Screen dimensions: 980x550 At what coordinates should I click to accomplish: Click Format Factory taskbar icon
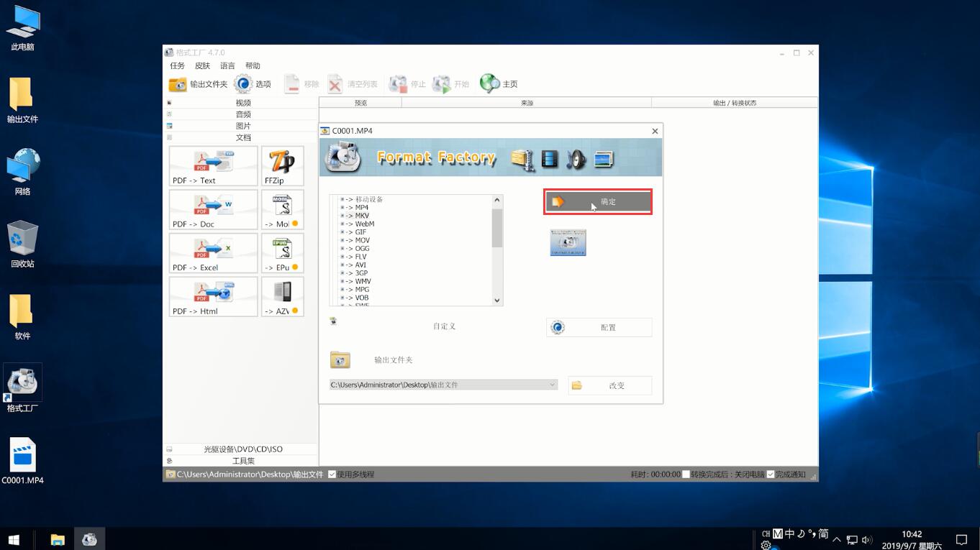point(89,539)
